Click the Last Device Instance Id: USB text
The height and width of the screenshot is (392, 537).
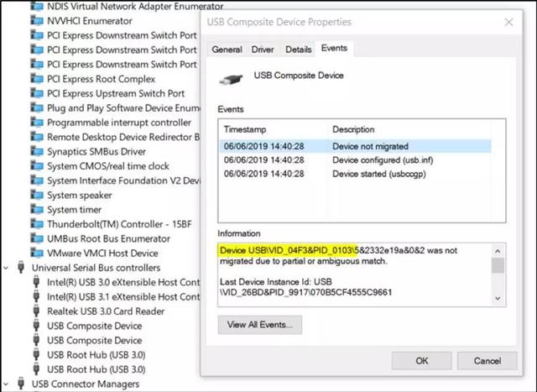(276, 282)
